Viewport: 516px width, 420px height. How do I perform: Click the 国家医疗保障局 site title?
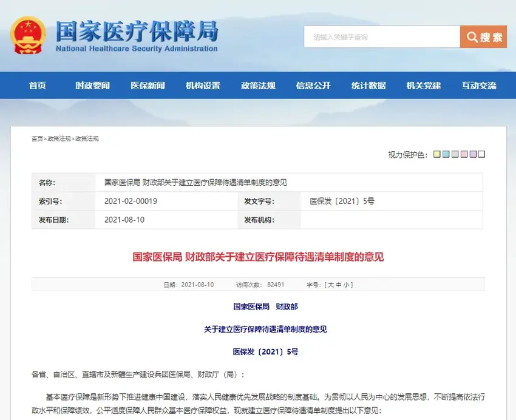137,32
